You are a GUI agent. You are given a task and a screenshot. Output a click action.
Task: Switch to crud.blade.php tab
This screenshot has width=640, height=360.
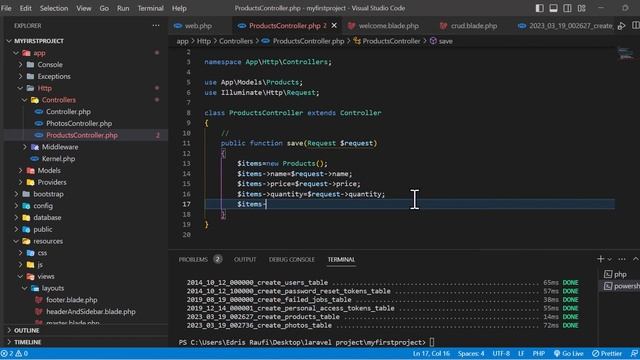[468, 26]
